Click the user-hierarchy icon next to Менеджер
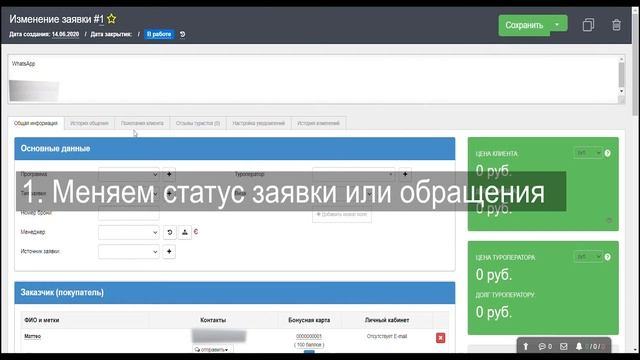 pyautogui.click(x=184, y=232)
